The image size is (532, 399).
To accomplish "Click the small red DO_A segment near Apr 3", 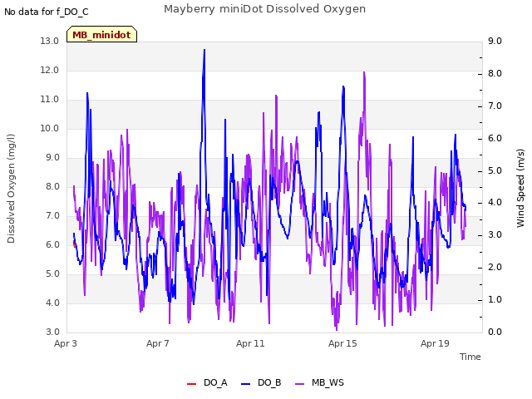I will (74, 244).
